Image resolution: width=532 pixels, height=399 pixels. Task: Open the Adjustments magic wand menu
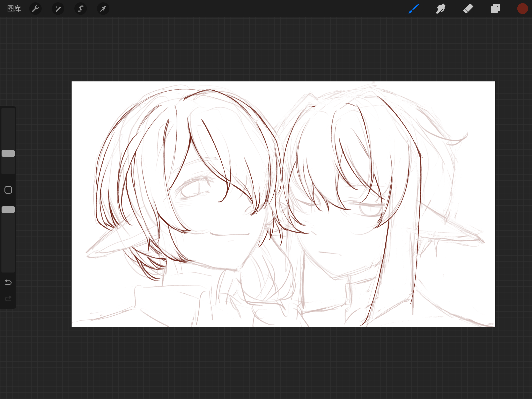(x=58, y=9)
